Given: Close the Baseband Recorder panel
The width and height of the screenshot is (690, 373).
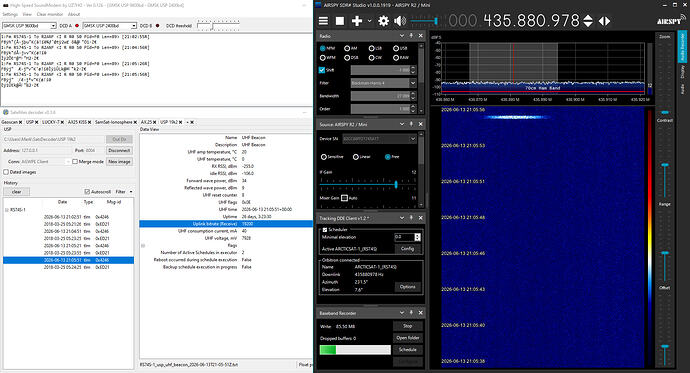Looking at the screenshot, I should click(x=420, y=313).
